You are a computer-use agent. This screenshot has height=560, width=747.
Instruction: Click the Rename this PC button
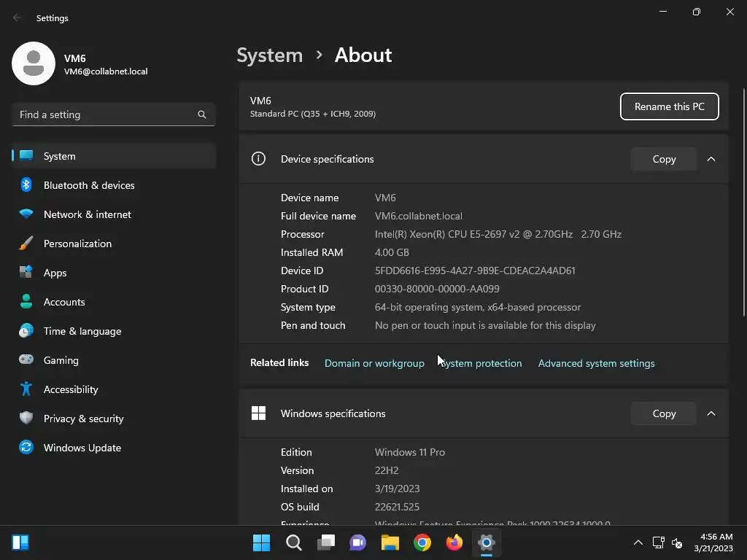pyautogui.click(x=670, y=106)
